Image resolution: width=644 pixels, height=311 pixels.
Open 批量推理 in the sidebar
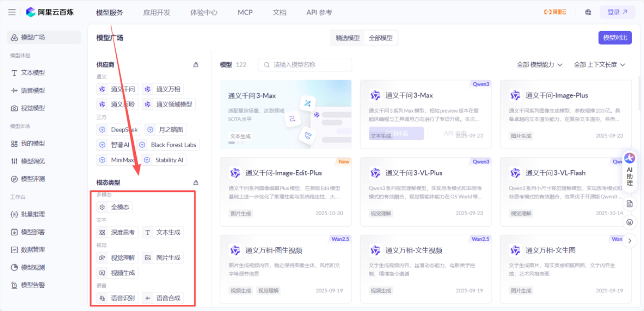[x=44, y=214]
